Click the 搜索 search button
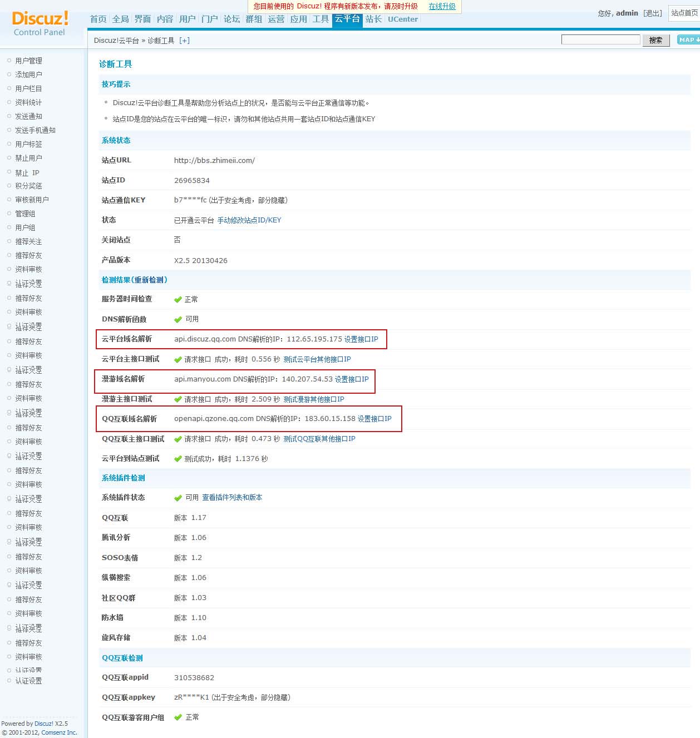 pos(656,40)
